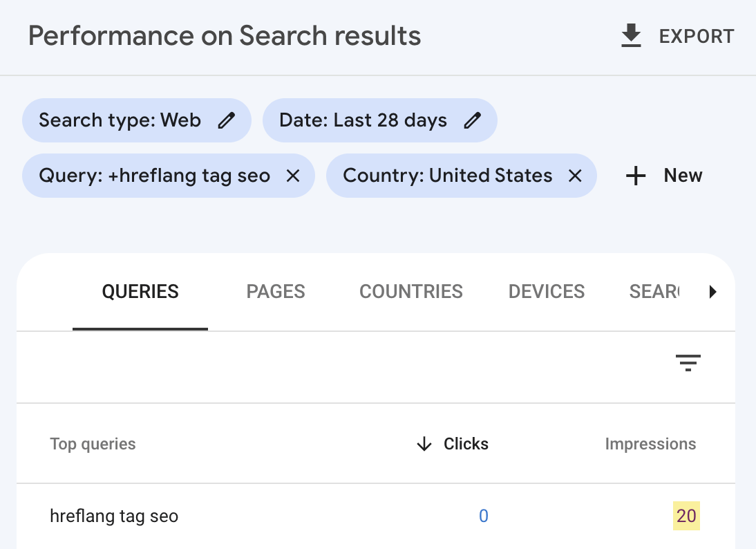Expand hidden tabs with the right chevron
Image resolution: width=756 pixels, height=549 pixels.
[x=713, y=292]
